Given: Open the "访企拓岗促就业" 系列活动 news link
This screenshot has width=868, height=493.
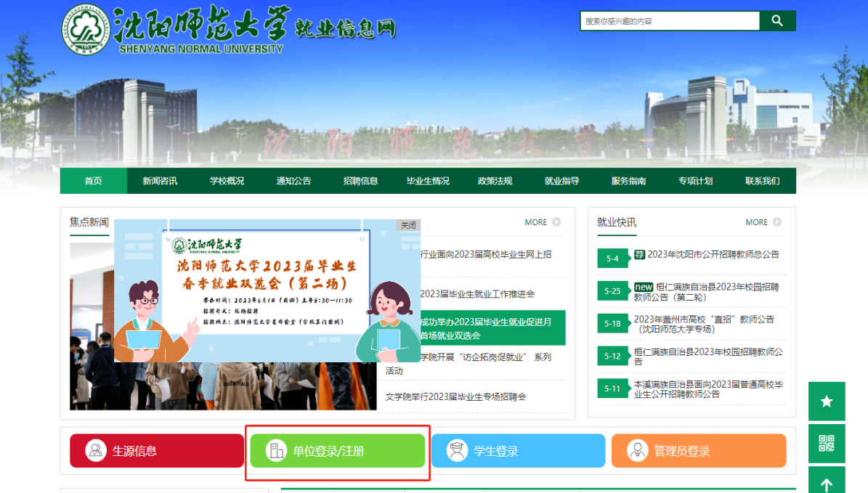Looking at the screenshot, I should point(469,364).
